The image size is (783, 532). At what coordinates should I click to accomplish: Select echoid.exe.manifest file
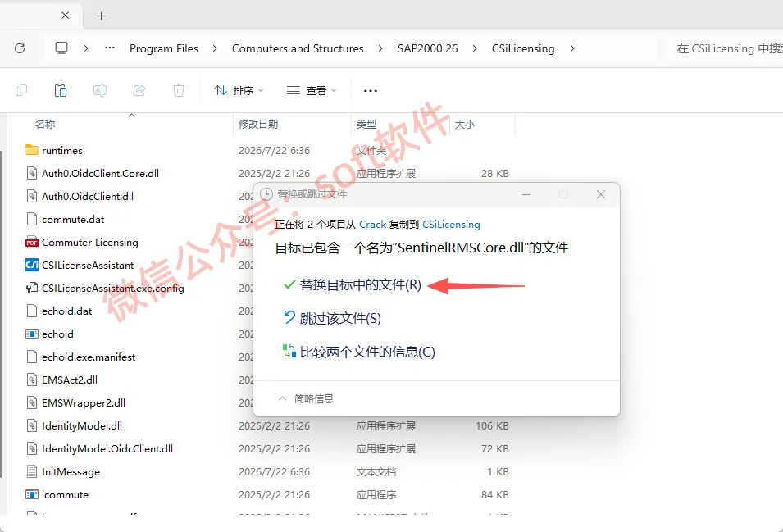(x=89, y=357)
